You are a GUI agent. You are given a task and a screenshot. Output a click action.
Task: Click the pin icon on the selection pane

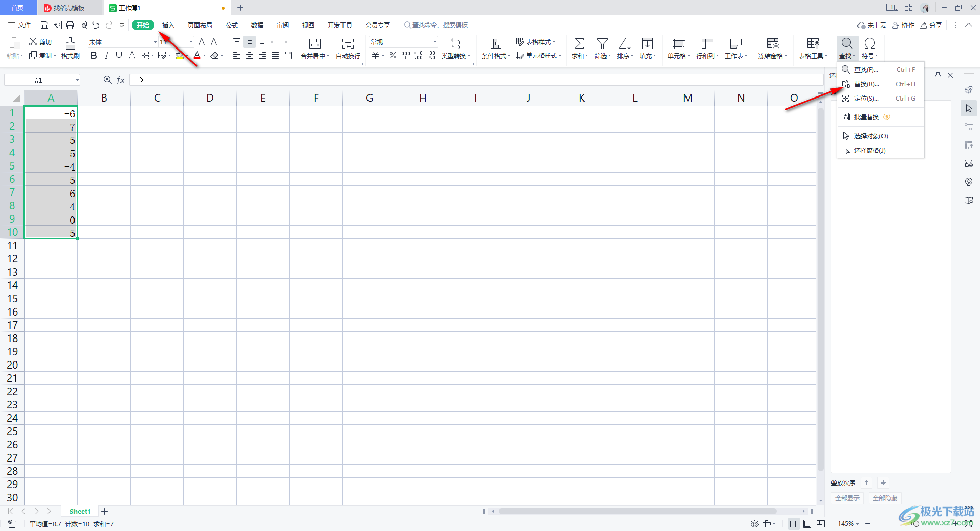click(x=938, y=75)
